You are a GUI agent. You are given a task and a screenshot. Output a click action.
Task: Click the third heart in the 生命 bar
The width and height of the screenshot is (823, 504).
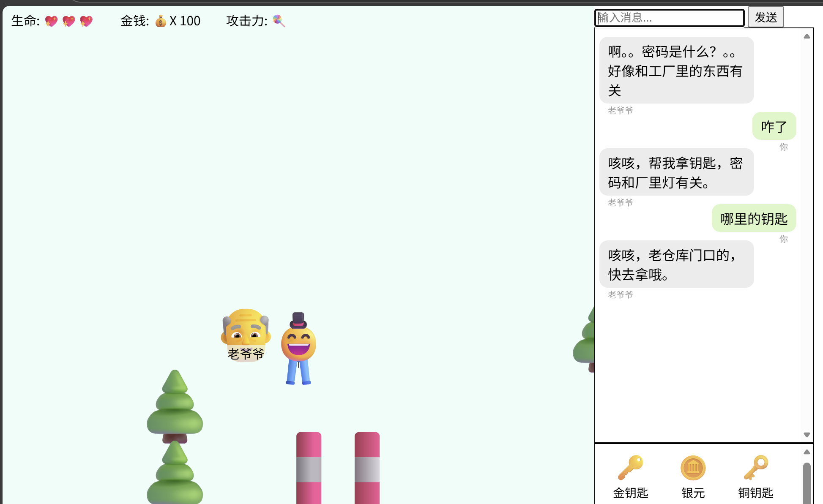pyautogui.click(x=86, y=20)
